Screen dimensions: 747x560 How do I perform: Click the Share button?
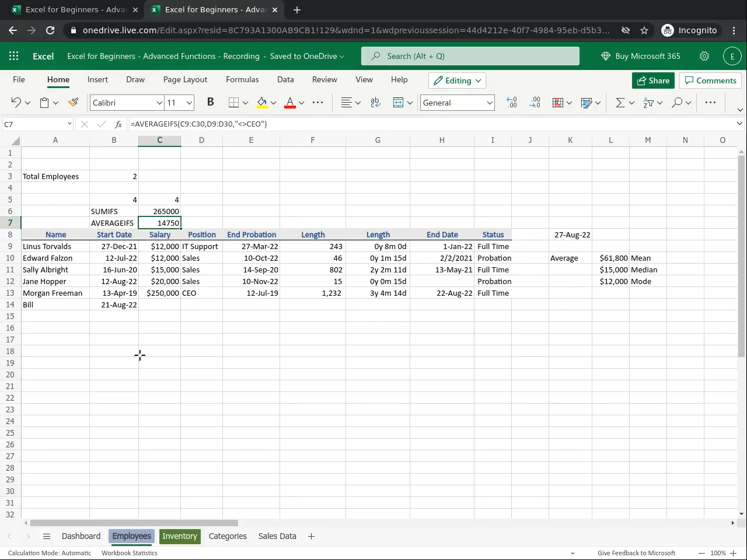tap(653, 80)
